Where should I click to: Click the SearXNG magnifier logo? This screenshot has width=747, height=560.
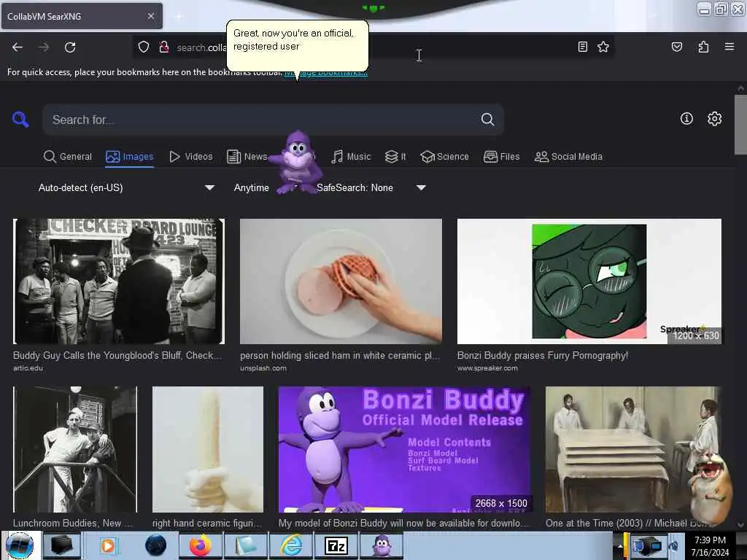click(20, 119)
